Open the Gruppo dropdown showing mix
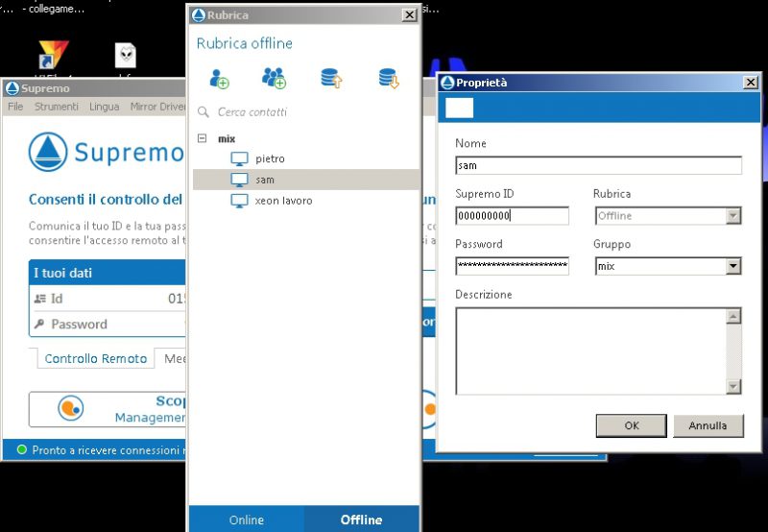This screenshot has height=532, width=768. 733,266
